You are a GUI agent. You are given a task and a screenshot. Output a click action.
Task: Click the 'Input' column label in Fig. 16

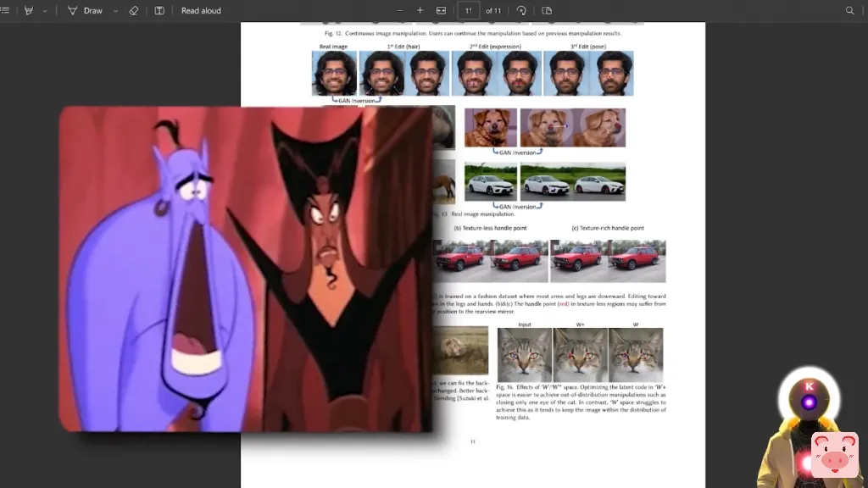click(524, 324)
